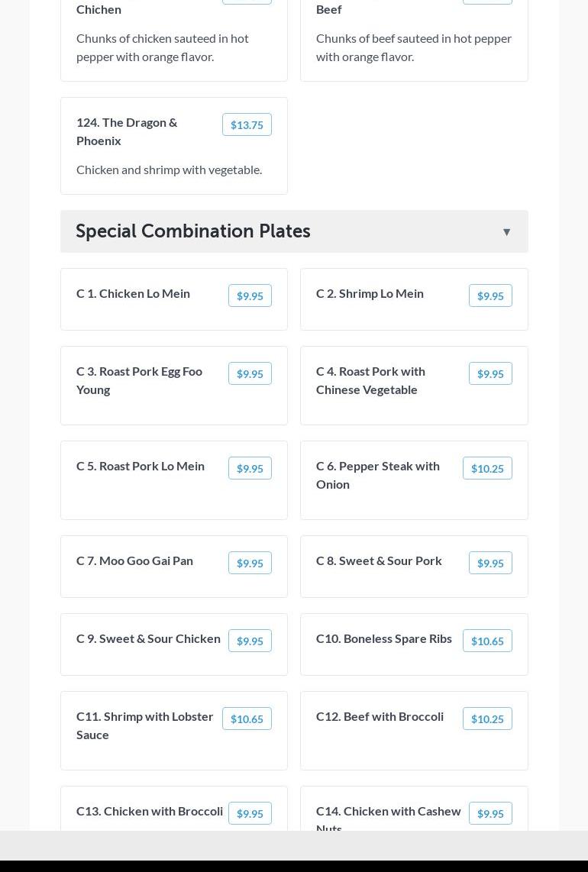Open the C 1. Chicken Lo Mein item title
This screenshot has width=588, height=872.
pos(133,293)
